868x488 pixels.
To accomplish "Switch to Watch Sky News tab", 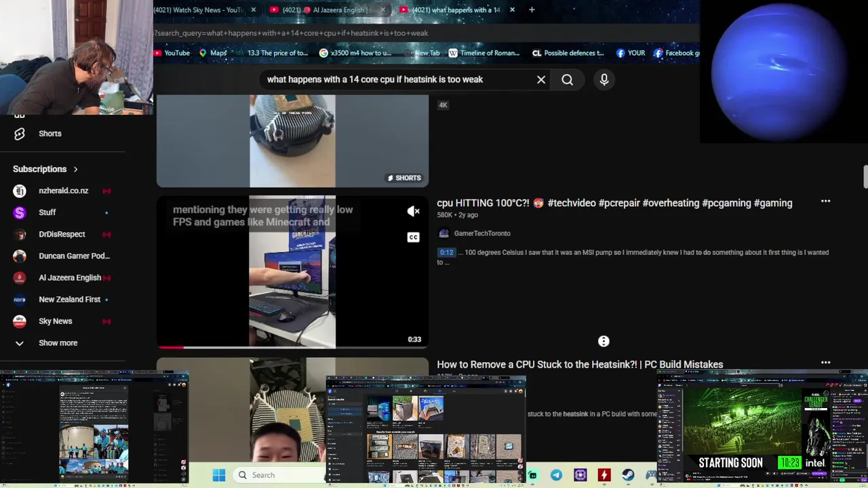I will tap(199, 10).
